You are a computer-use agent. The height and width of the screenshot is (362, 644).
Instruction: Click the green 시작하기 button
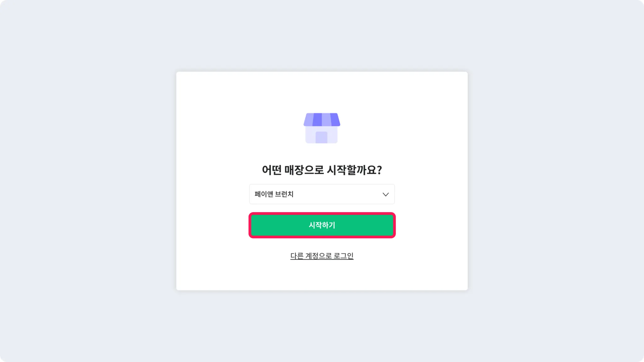tap(322, 225)
